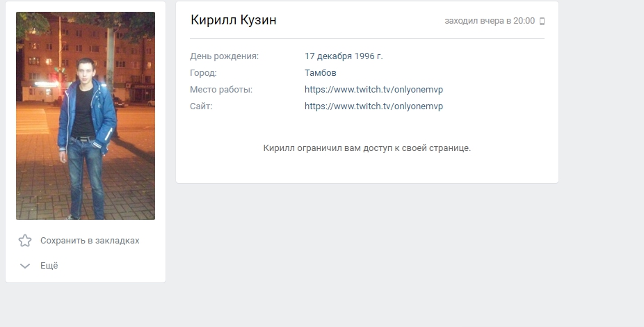Viewport: 644px width, 327px height.
Task: Click the name Кирилл Кузин heading
Action: tap(233, 19)
